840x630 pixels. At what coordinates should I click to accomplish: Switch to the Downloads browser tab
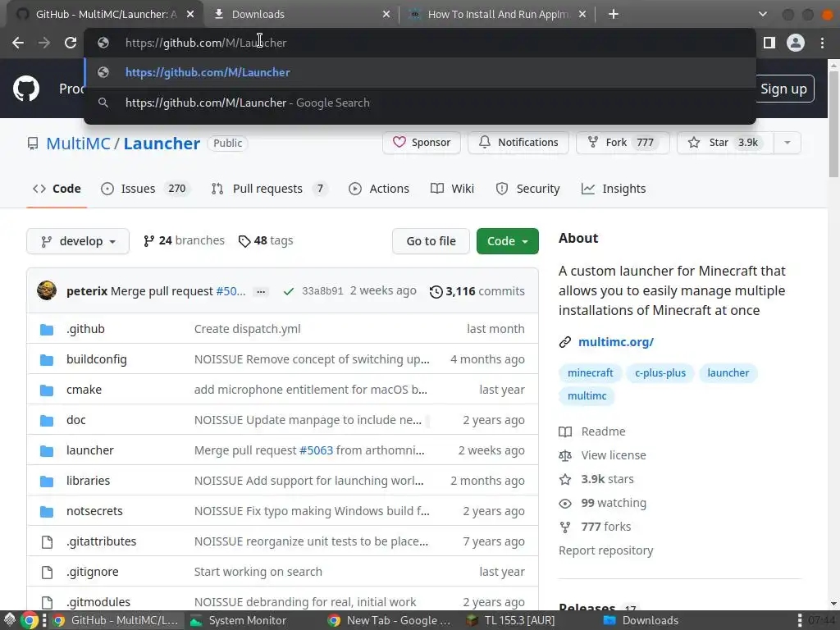302,15
